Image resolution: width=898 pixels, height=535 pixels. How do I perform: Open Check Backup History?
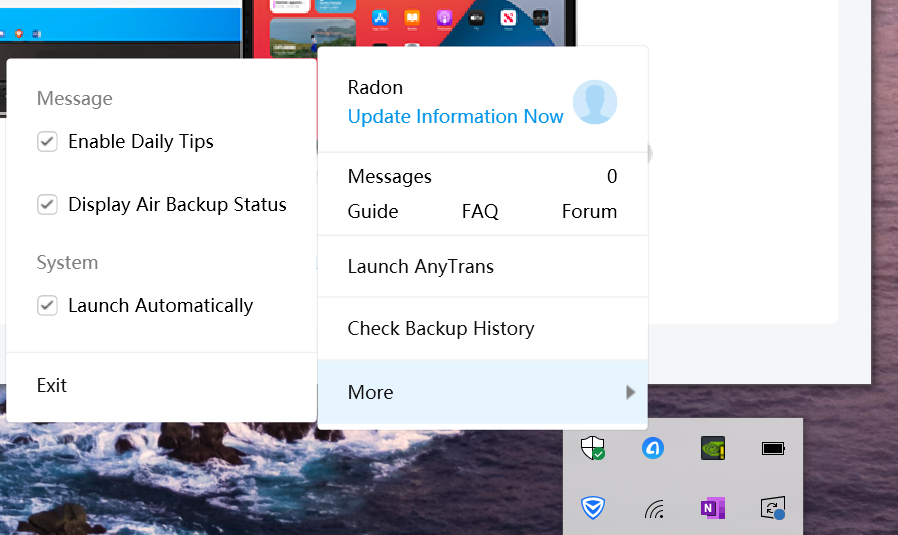[x=483, y=328]
